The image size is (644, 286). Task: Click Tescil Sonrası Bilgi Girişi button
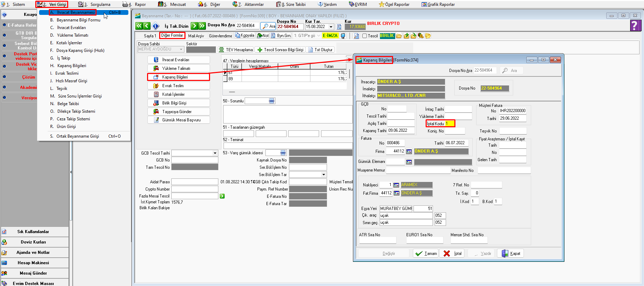280,50
